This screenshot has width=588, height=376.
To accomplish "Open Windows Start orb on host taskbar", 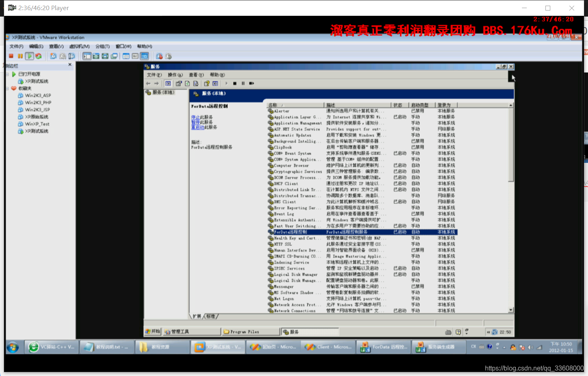I will [13, 347].
